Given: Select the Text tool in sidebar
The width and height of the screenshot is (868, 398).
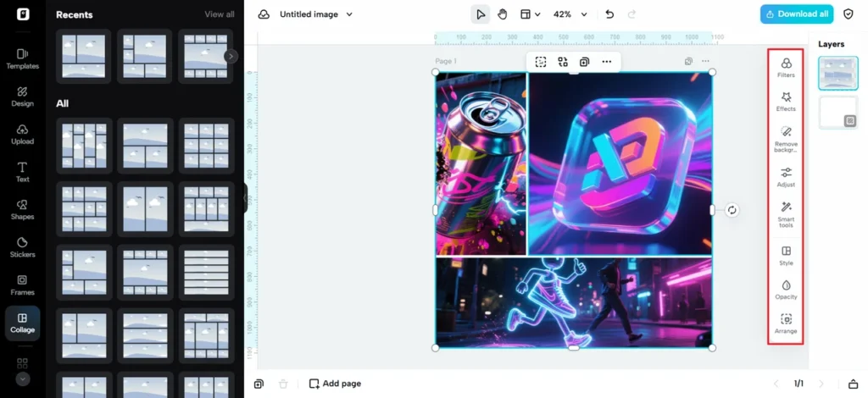Looking at the screenshot, I should [22, 172].
